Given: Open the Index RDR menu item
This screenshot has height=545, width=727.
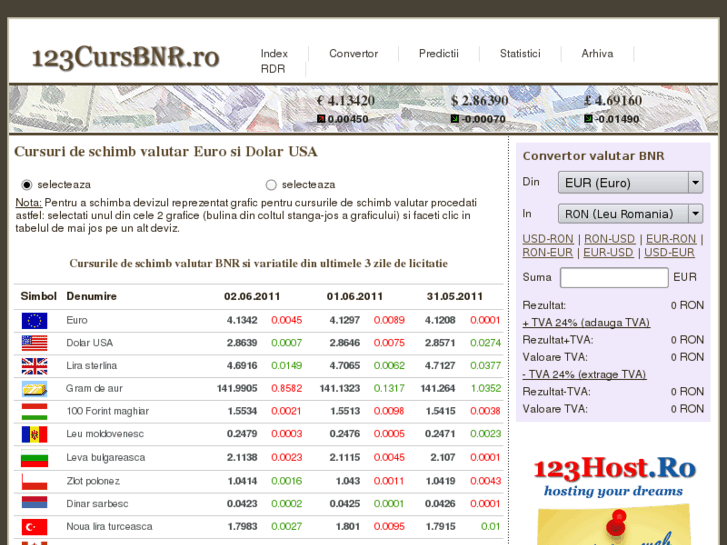Looking at the screenshot, I should pos(274,61).
